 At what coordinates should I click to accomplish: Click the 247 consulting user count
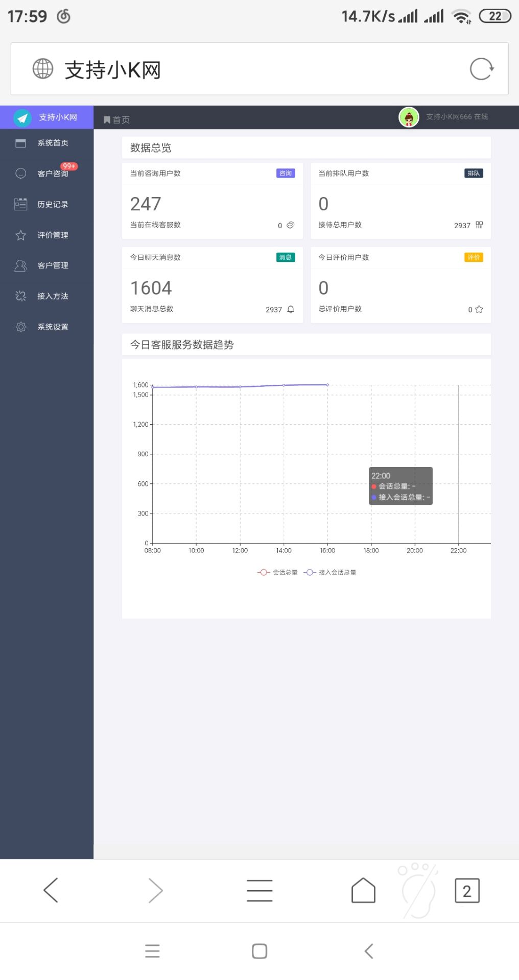click(x=146, y=204)
